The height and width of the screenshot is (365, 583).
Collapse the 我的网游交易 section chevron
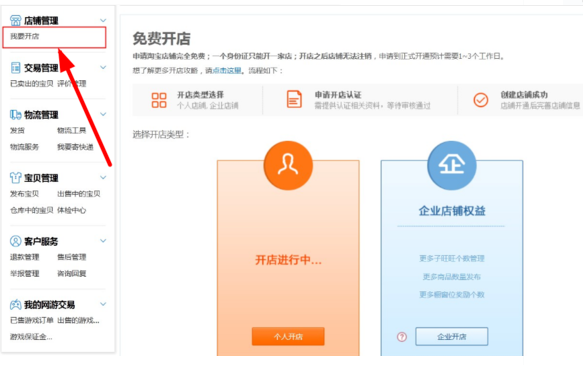click(x=103, y=304)
